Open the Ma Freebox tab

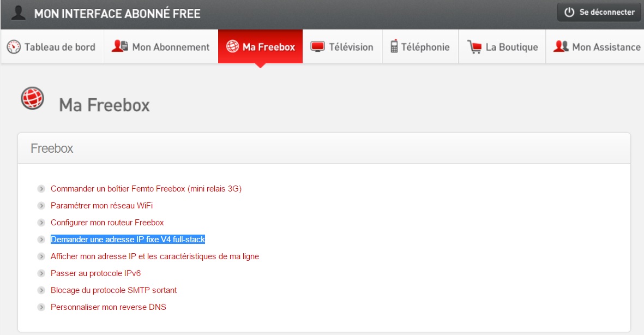[x=260, y=47]
